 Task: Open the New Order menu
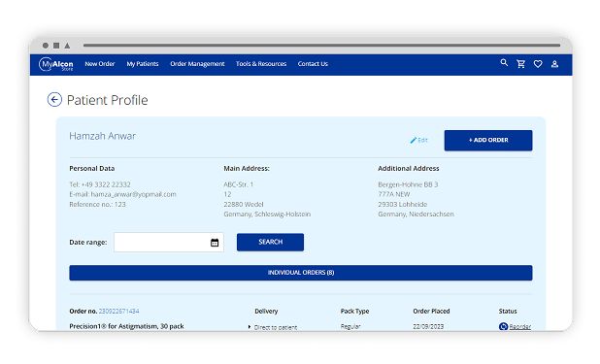tap(99, 64)
